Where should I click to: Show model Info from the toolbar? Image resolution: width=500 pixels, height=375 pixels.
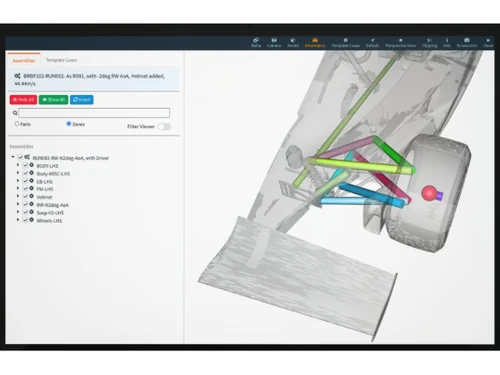pos(447,43)
